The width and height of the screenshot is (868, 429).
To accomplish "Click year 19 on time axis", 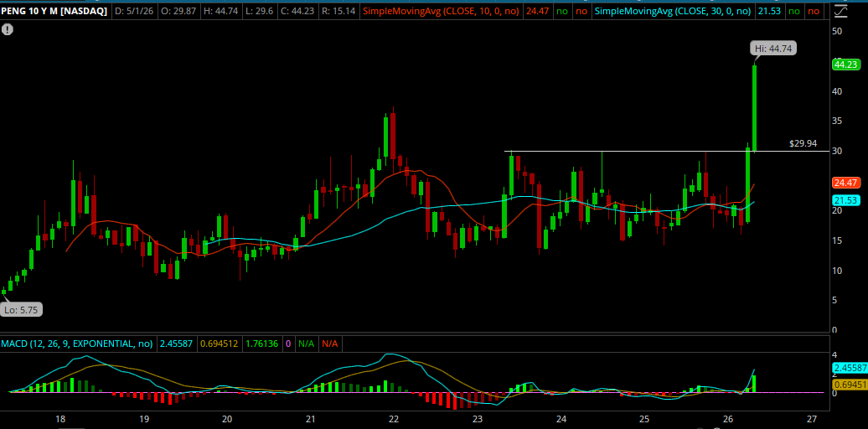I will 144,418.
